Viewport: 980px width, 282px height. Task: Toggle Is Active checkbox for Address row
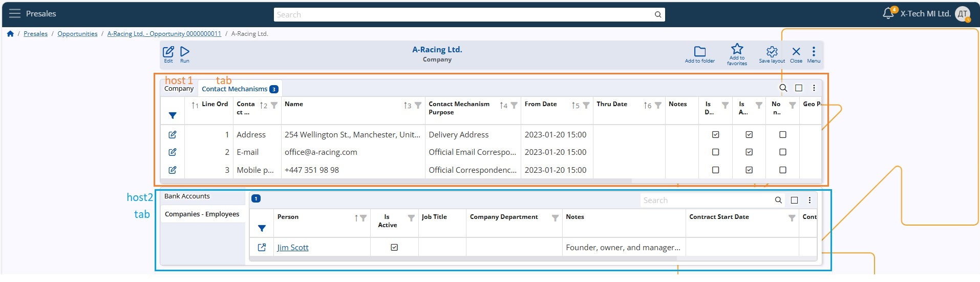(749, 135)
